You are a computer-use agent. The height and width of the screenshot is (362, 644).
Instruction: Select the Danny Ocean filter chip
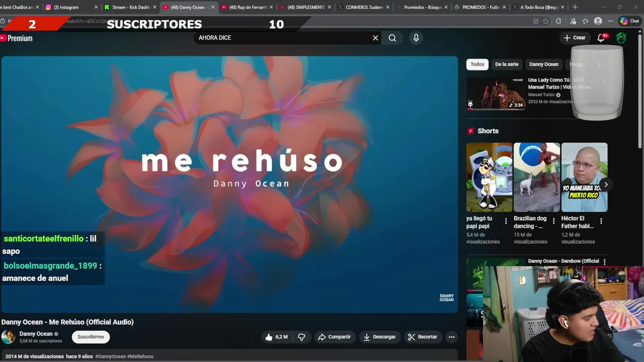[544, 64]
